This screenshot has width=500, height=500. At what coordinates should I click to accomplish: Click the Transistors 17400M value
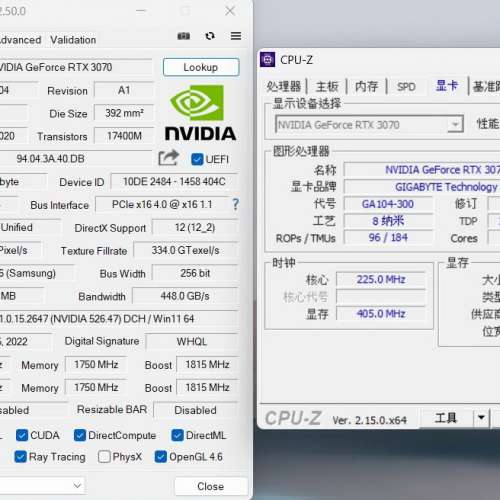(x=124, y=136)
